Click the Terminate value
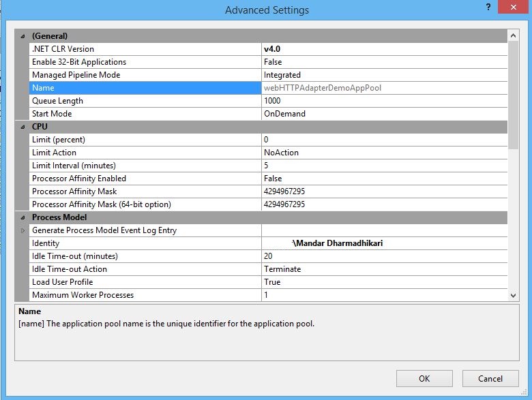 pyautogui.click(x=385, y=269)
